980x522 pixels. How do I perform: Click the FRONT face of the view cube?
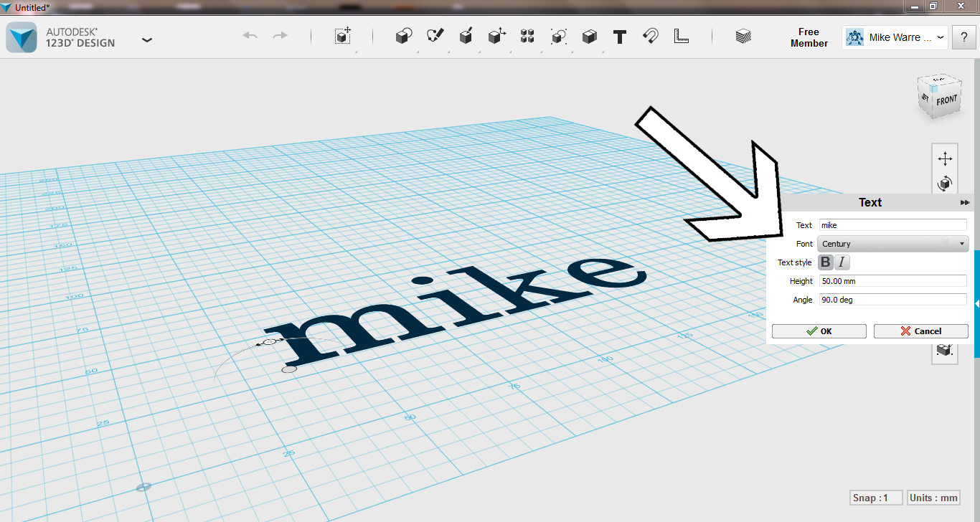[946, 100]
